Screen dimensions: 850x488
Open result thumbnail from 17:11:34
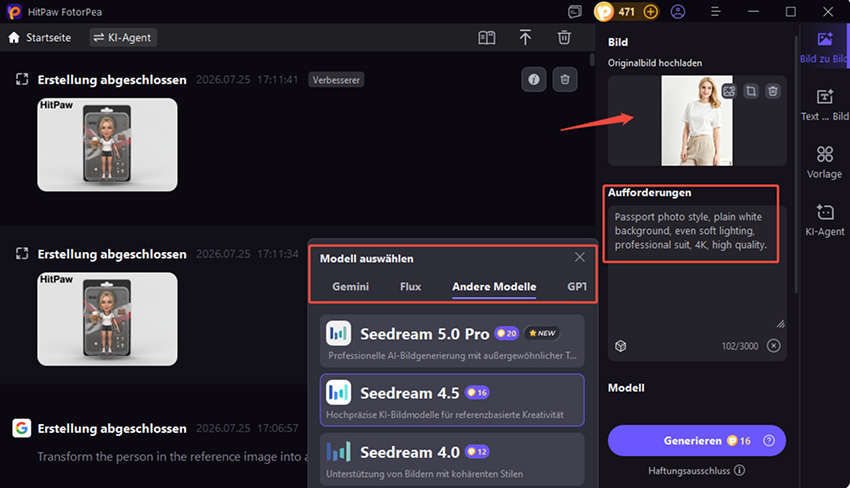coord(107,319)
